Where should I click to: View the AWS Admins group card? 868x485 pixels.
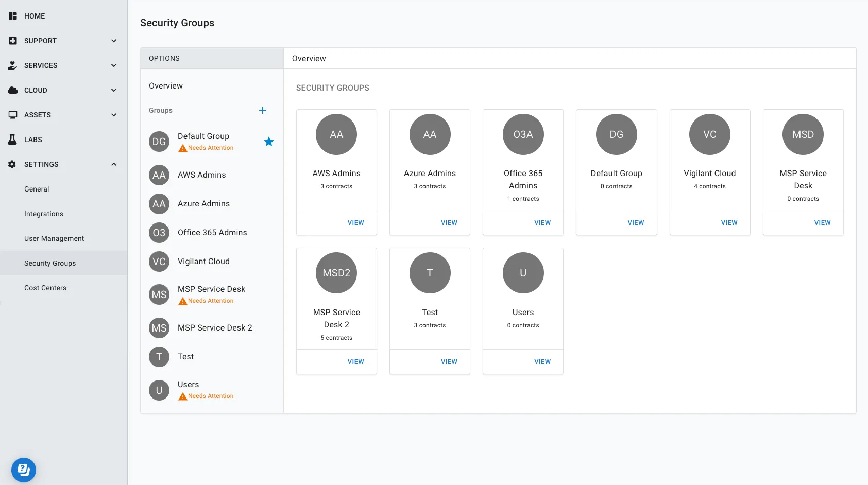click(x=356, y=223)
